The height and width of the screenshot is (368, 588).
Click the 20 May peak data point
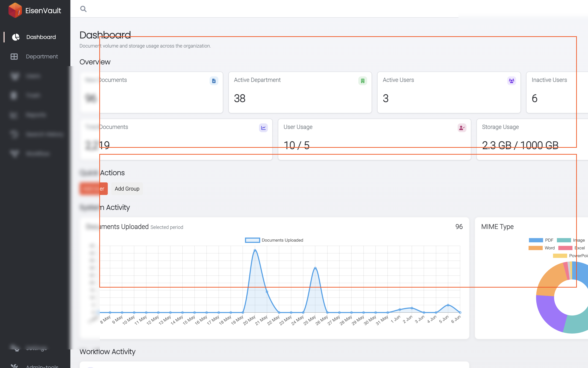coord(255,250)
